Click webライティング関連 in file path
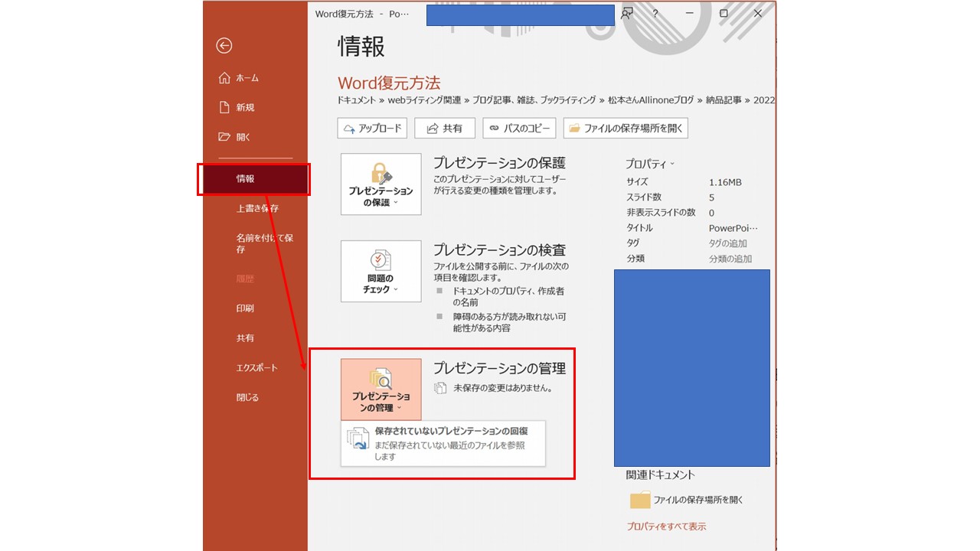 [x=425, y=99]
